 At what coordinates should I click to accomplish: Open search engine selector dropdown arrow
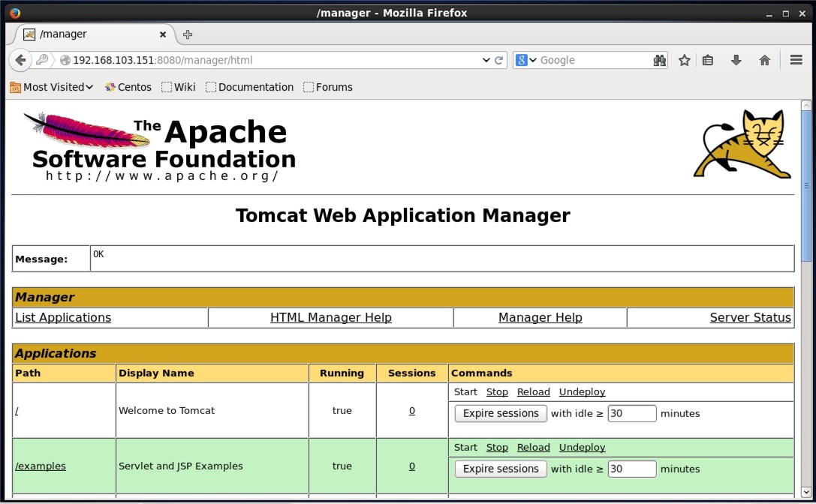coord(533,60)
